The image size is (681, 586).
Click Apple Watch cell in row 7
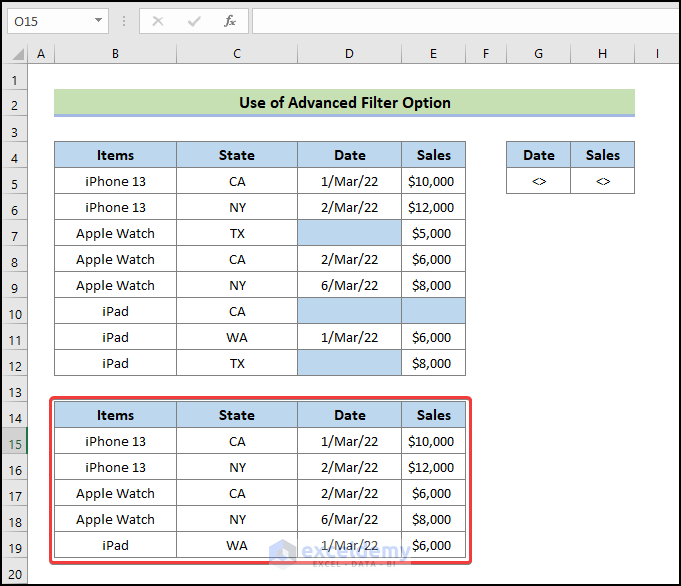[116, 233]
